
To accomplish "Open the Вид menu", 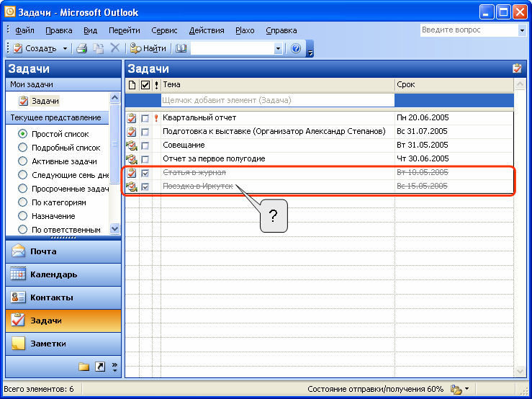I will click(90, 30).
